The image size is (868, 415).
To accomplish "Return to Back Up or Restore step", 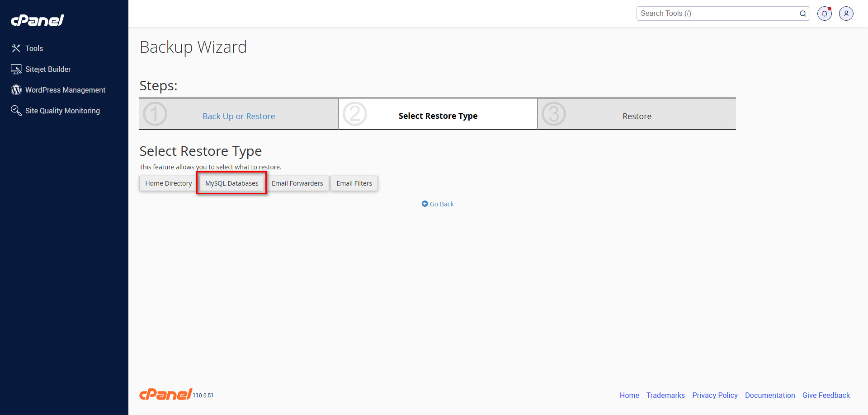I will pyautogui.click(x=238, y=116).
